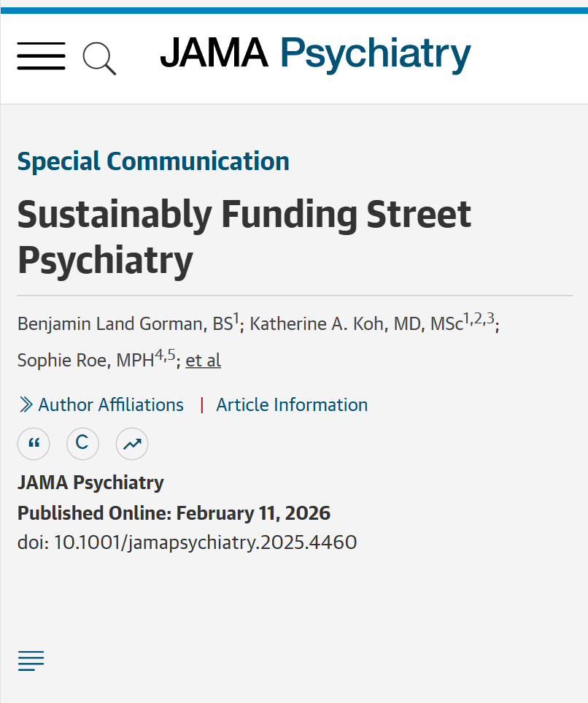
Task: Select author Sophie Roe
Action: point(85,361)
